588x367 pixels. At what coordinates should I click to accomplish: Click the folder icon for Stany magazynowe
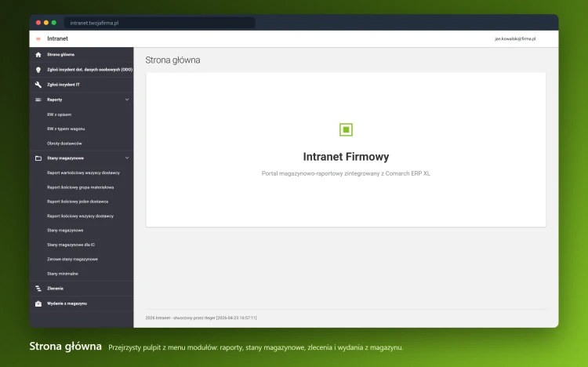38,158
